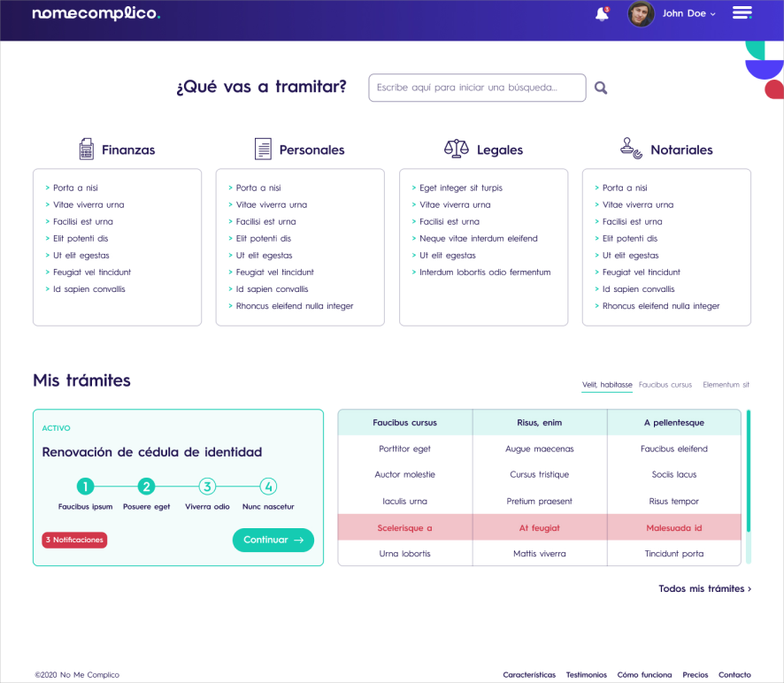784x683 pixels.
Task: Click the search input field
Action: pos(477,88)
